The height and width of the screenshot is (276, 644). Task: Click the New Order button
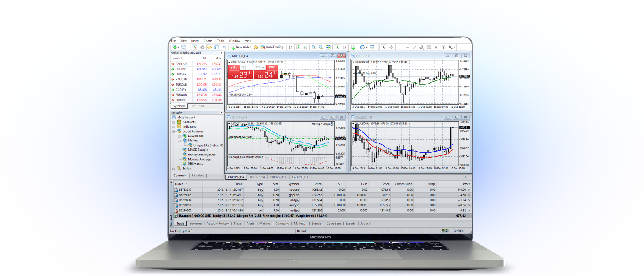tap(241, 47)
